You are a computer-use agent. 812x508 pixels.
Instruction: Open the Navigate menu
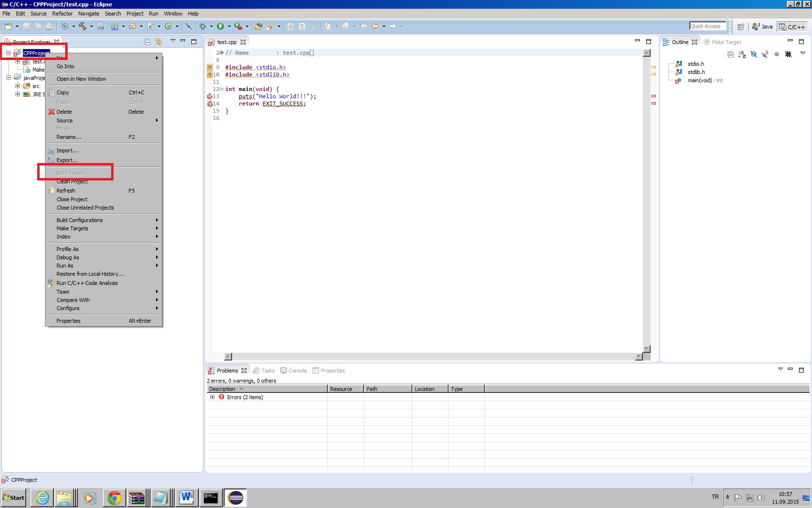click(89, 14)
